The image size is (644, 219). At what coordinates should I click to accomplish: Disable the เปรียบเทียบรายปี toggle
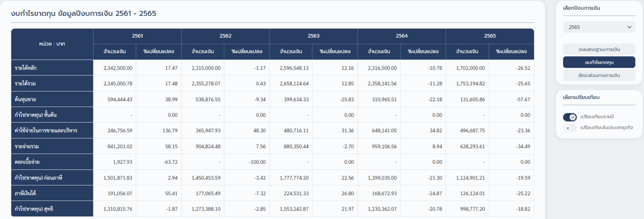570,117
